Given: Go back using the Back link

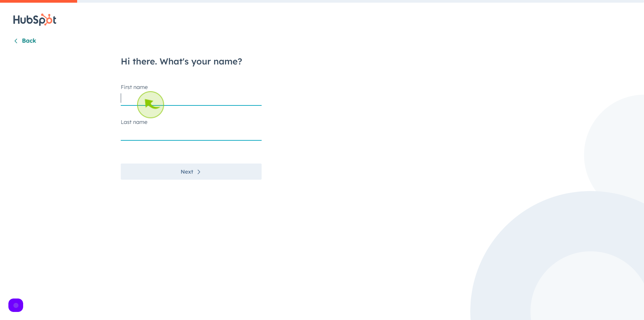Looking at the screenshot, I should (x=25, y=41).
